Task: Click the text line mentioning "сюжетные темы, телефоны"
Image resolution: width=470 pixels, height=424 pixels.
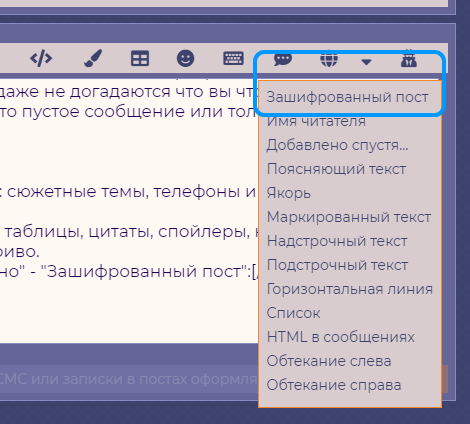Action: tap(129, 192)
